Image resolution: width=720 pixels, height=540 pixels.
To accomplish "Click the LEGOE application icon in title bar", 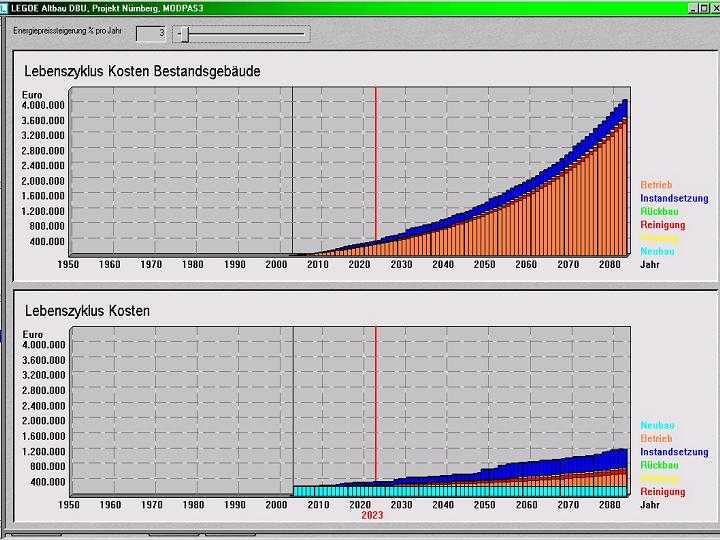I will pyautogui.click(x=6, y=7).
